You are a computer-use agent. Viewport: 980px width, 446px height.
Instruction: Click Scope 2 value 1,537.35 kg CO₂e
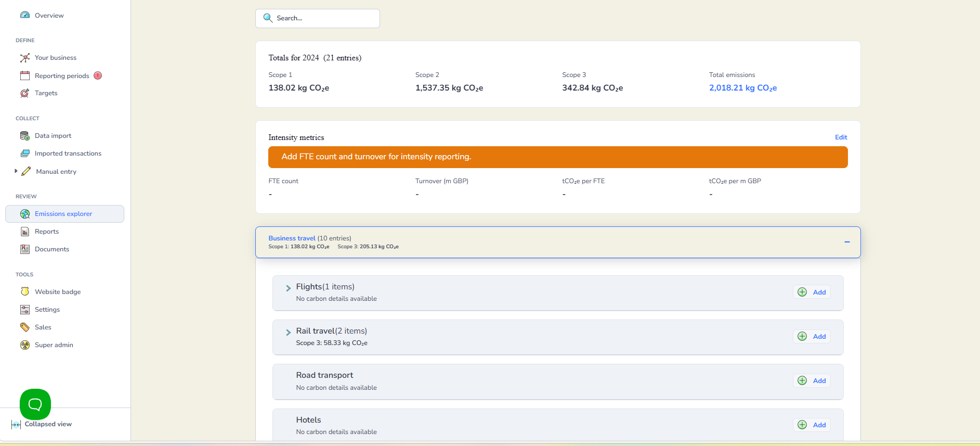tap(449, 88)
